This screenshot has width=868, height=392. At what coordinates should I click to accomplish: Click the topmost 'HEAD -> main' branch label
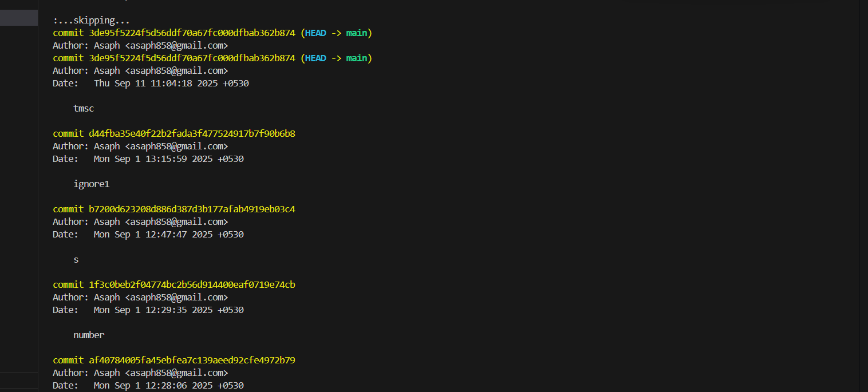coord(336,33)
